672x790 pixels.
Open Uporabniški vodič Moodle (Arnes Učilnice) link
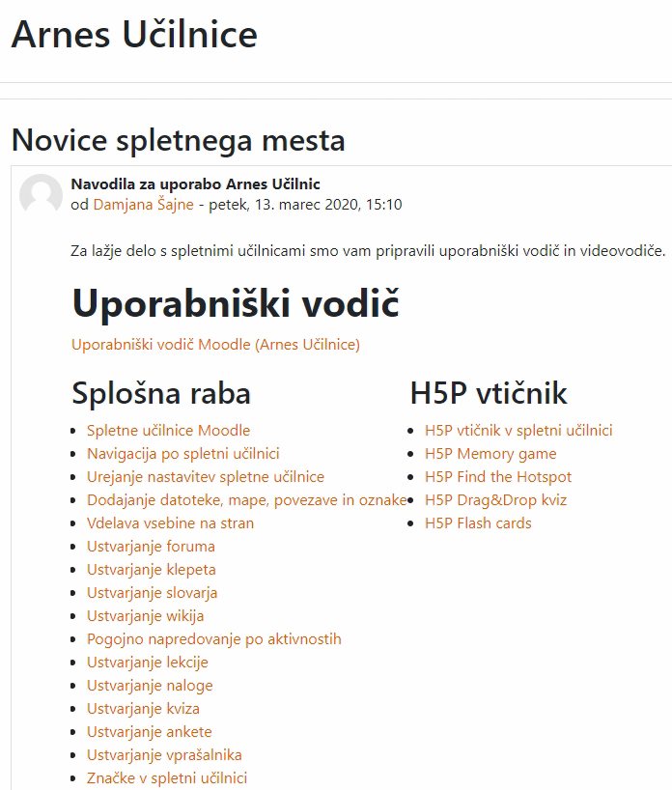pyautogui.click(x=215, y=345)
